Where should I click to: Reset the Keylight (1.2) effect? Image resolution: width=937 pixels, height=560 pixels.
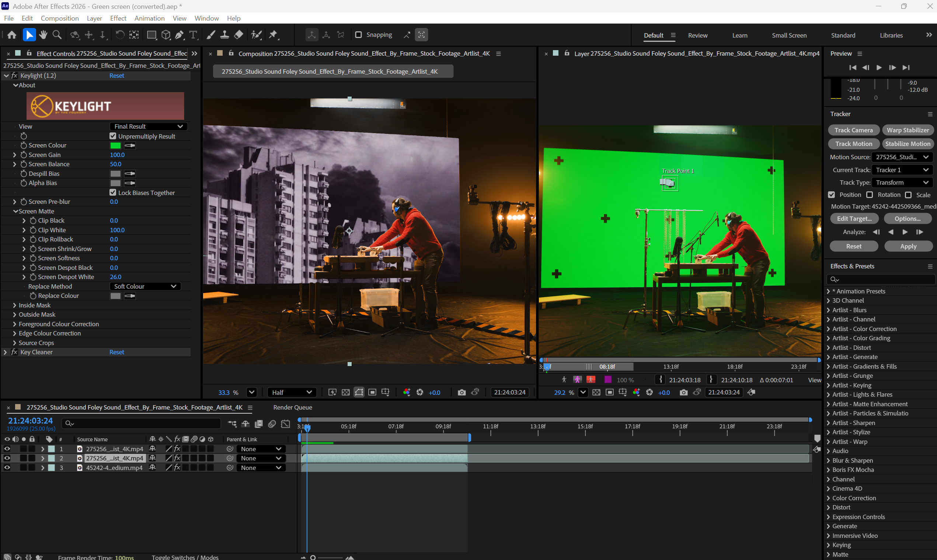click(116, 76)
